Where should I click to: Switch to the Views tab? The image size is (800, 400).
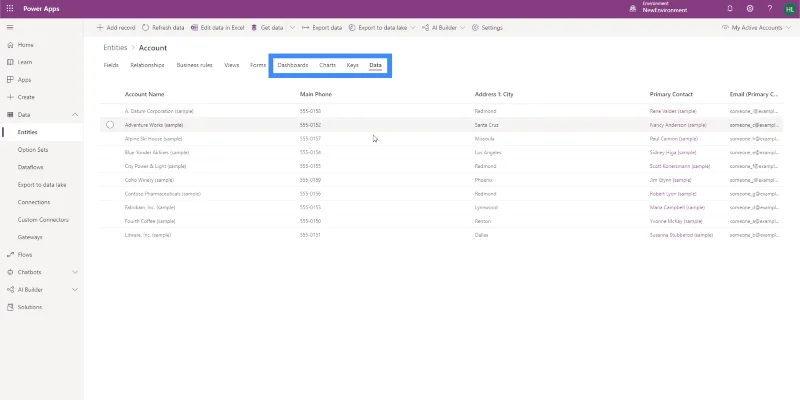pos(232,65)
